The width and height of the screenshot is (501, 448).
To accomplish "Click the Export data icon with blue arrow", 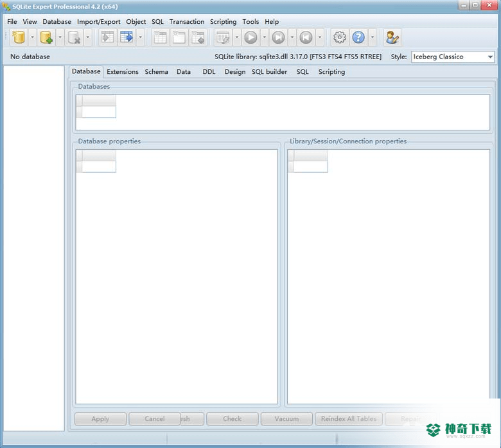I will coord(127,37).
